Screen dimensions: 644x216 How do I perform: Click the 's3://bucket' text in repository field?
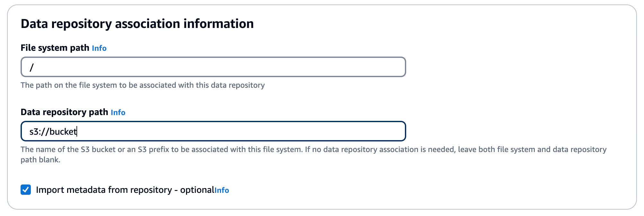tap(53, 131)
